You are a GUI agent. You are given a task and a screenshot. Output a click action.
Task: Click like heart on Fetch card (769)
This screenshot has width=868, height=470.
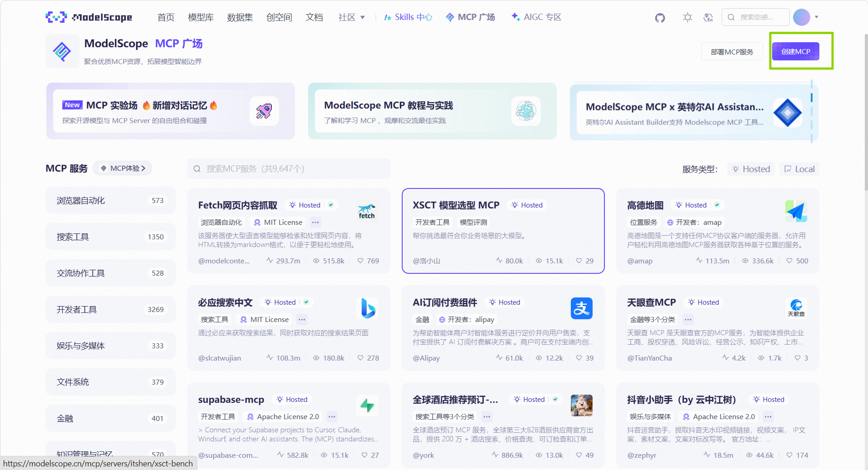[360, 261]
